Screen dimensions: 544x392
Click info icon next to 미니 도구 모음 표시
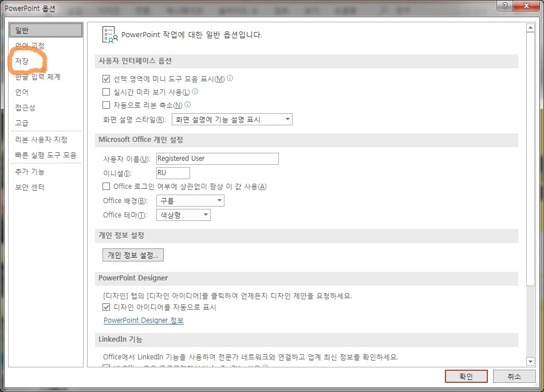tap(230, 78)
